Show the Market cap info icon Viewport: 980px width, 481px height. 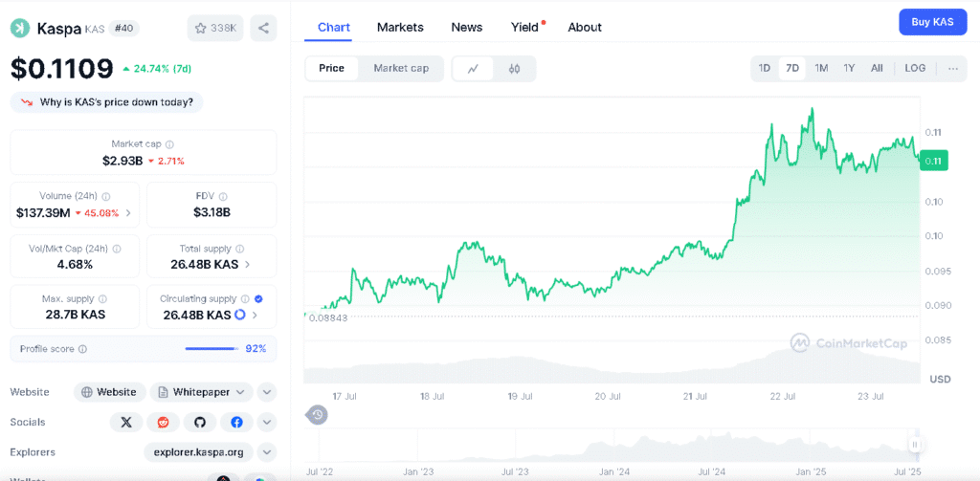(170, 143)
